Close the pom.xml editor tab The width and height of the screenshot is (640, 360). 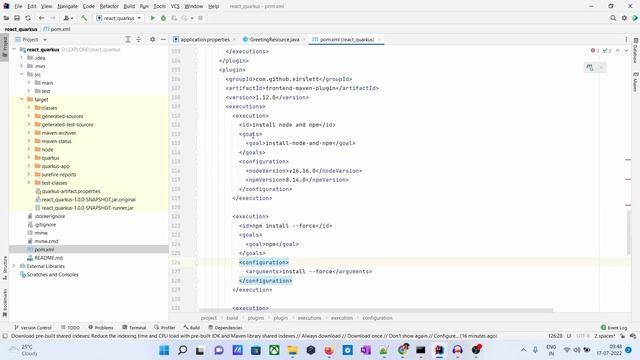(x=379, y=40)
